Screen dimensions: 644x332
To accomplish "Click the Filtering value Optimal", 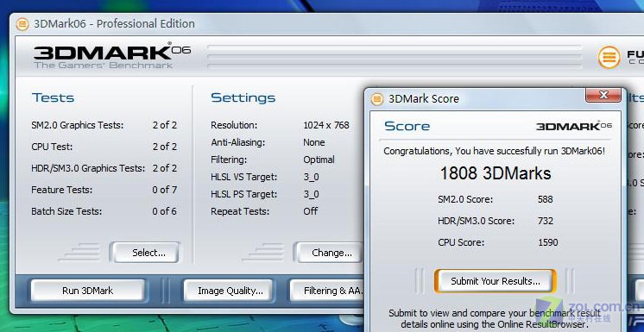I will (319, 160).
